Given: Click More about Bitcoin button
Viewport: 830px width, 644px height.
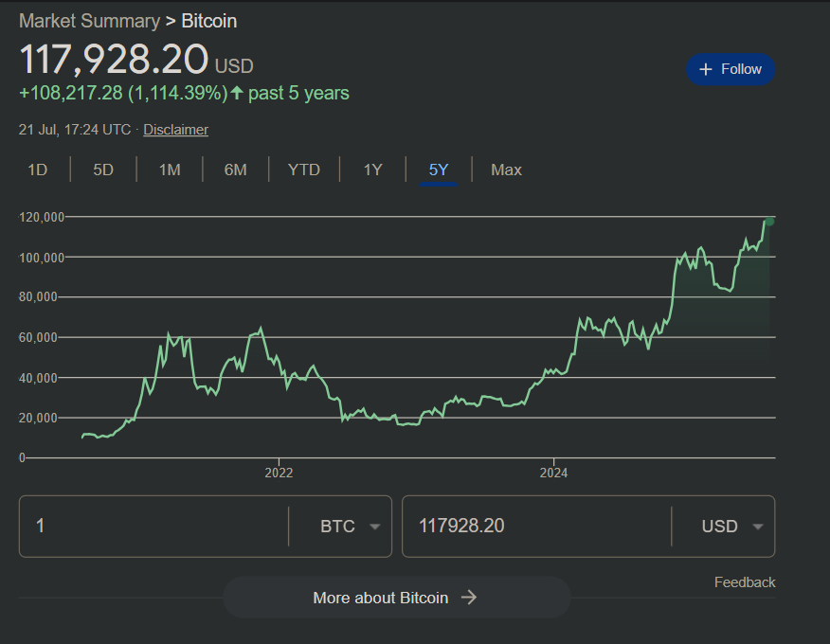Looking at the screenshot, I should click(396, 598).
